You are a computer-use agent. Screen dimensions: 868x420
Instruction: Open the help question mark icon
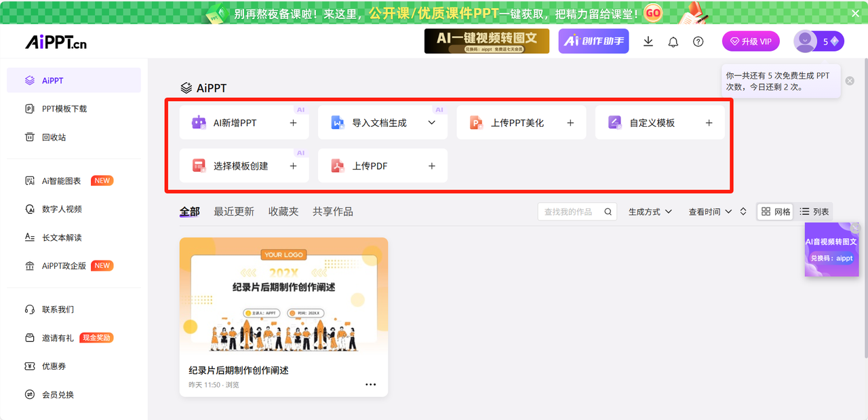[x=698, y=41]
